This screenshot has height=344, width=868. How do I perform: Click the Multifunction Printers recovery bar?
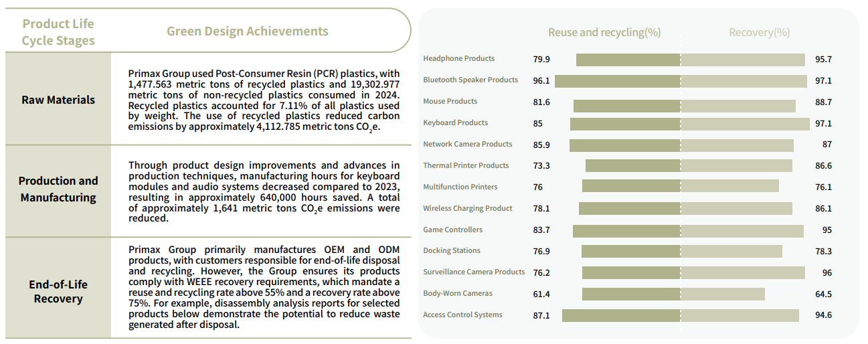coord(730,186)
